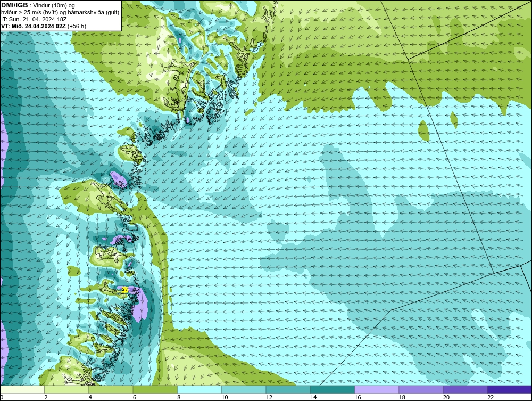This screenshot has height=401, width=532.
Task: Click the legend scale label 22
Action: 491,397
